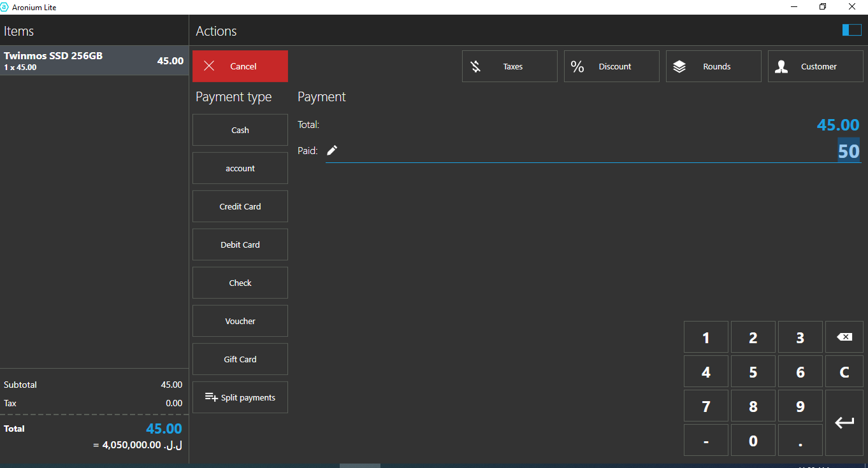
Task: Select Gift Card payment type
Action: pyautogui.click(x=240, y=359)
